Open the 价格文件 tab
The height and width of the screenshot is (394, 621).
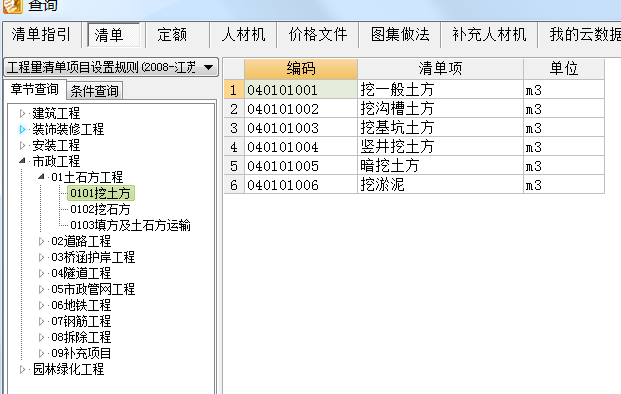[x=318, y=35]
